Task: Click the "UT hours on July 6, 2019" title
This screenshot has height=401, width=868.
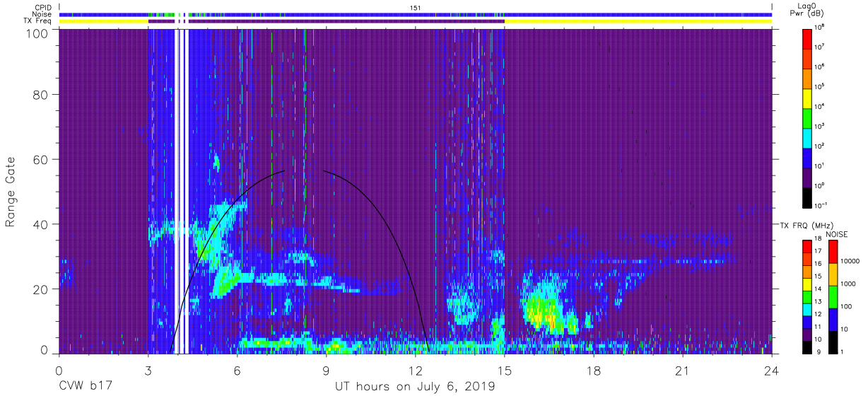Action: point(415,386)
